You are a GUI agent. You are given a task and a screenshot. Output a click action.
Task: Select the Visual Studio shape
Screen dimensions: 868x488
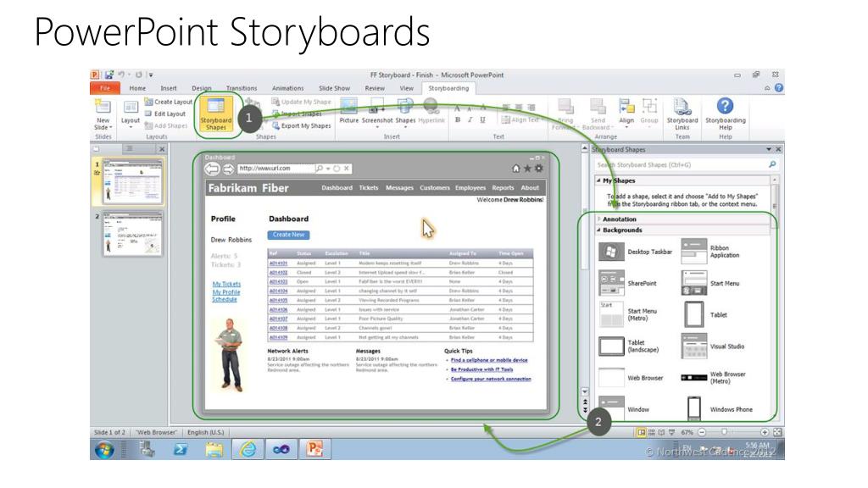point(713,347)
